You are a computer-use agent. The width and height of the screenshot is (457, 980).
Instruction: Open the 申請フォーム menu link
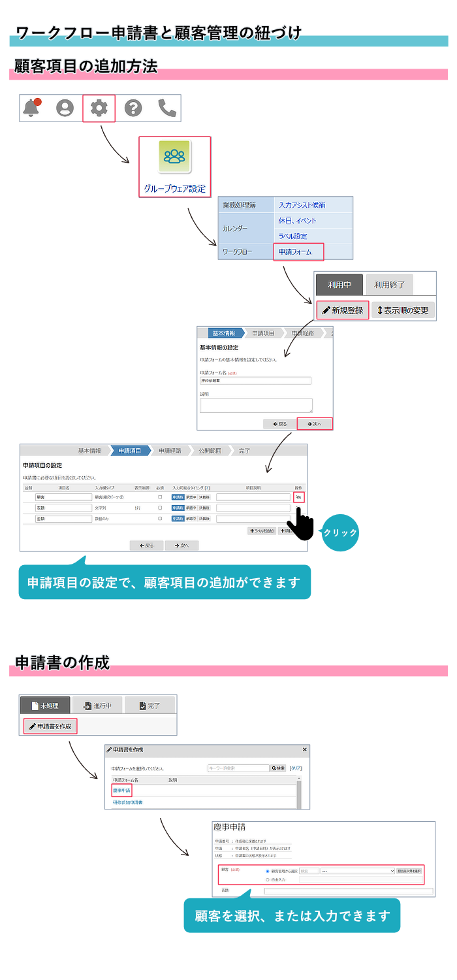click(x=295, y=252)
